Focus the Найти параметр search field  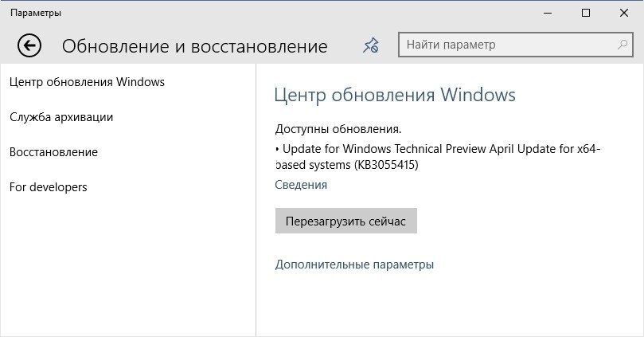(x=509, y=45)
